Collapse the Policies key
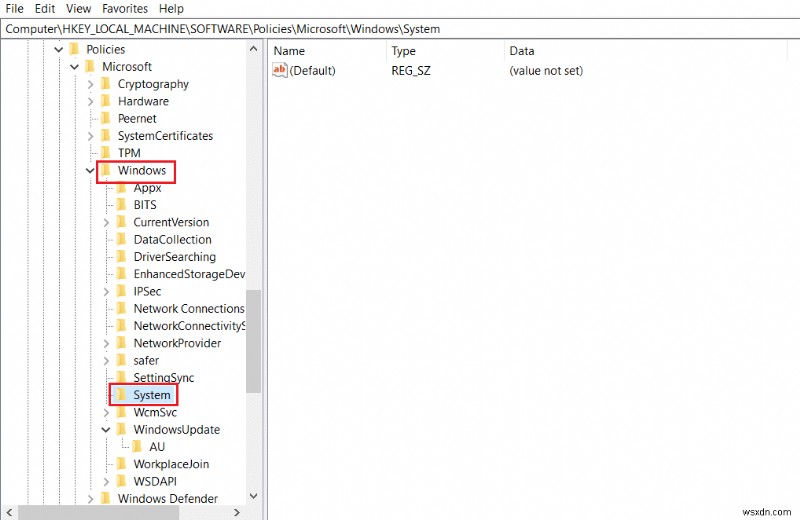This screenshot has width=800, height=520. point(59,49)
